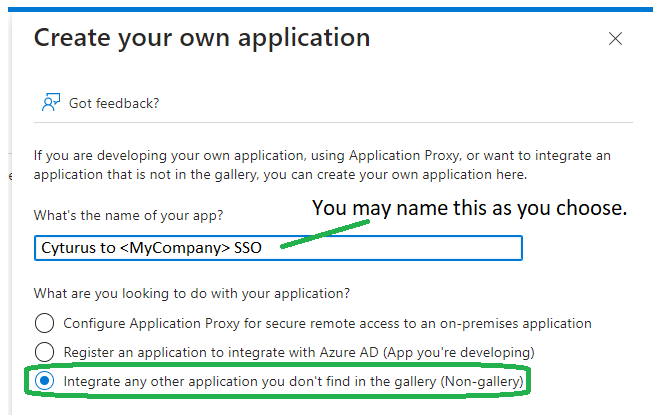Click the 'Configure Application Proxy for secure remote access' label
Image resolution: width=657 pixels, height=420 pixels.
tap(327, 324)
